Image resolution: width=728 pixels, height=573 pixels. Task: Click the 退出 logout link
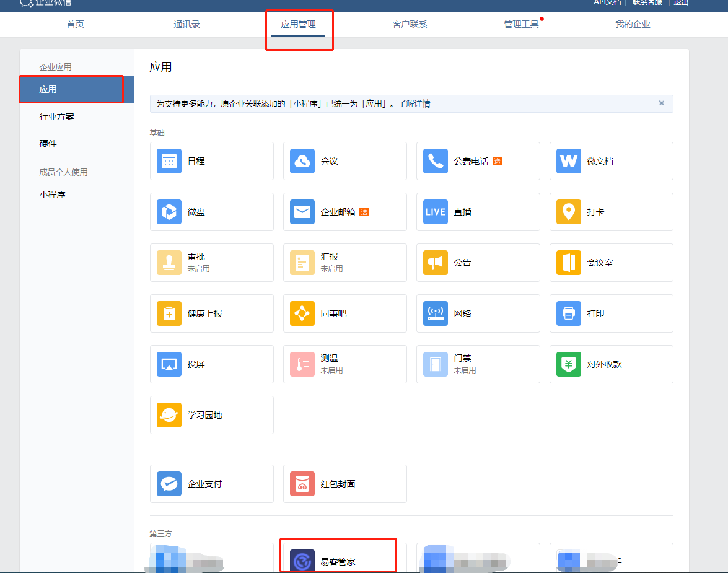point(681,2)
